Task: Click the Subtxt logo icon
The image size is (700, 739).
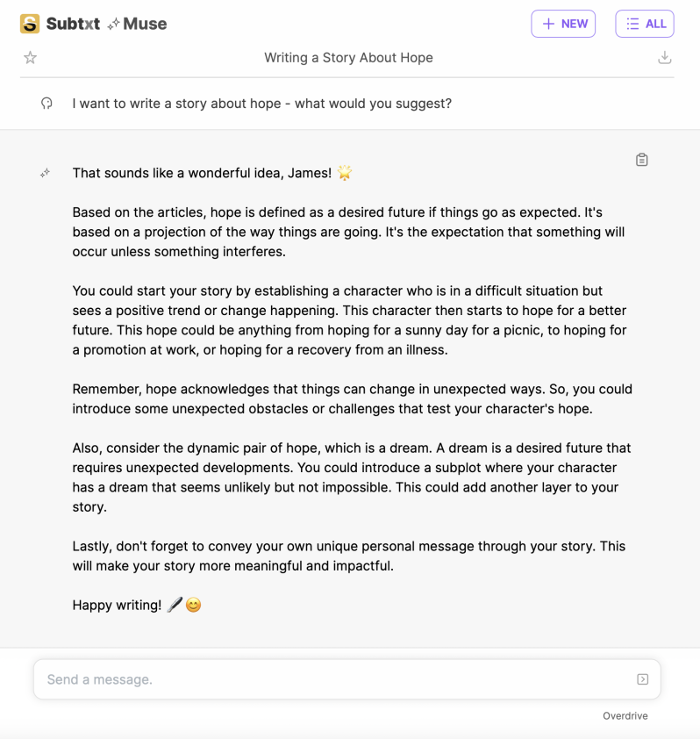Action: (28, 24)
